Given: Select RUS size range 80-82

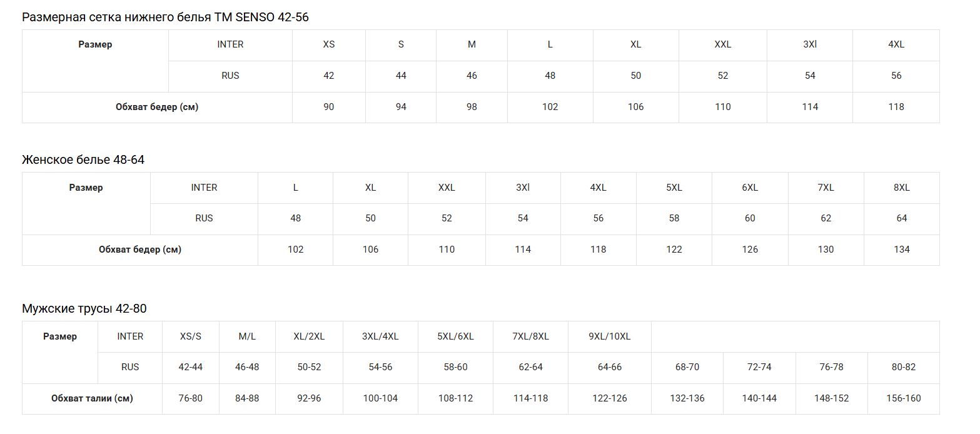Looking at the screenshot, I should [904, 367].
